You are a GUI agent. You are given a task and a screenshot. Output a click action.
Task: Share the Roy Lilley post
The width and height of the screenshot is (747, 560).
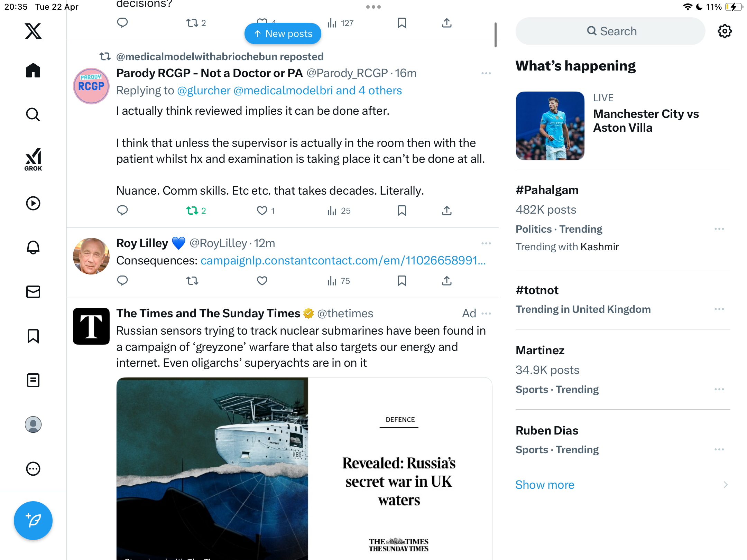tap(447, 281)
